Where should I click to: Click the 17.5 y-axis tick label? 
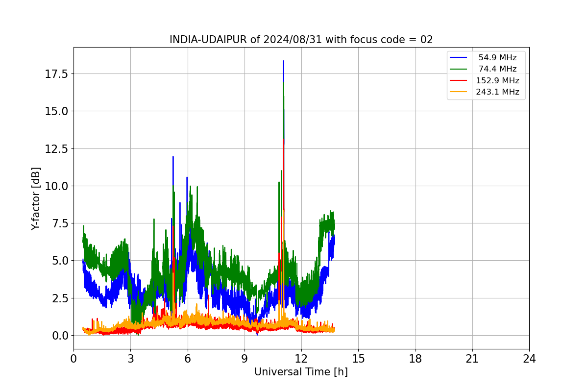[x=57, y=74]
